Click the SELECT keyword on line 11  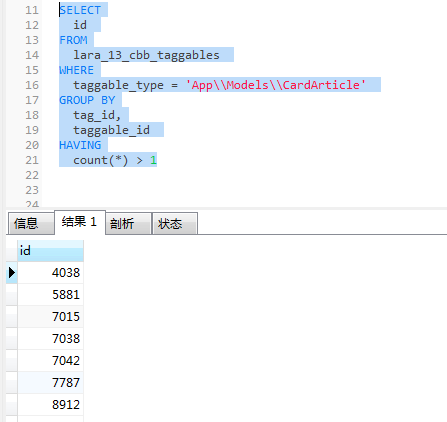(80, 10)
